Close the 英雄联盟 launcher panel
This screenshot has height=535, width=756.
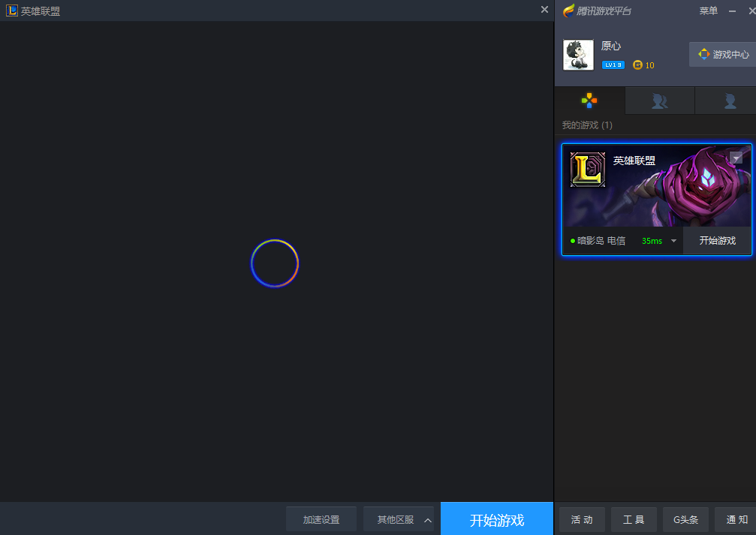pos(544,10)
